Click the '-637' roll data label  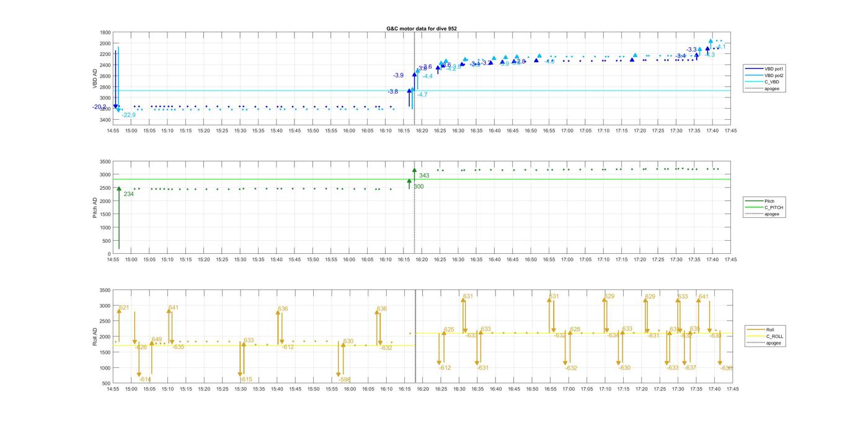(690, 368)
